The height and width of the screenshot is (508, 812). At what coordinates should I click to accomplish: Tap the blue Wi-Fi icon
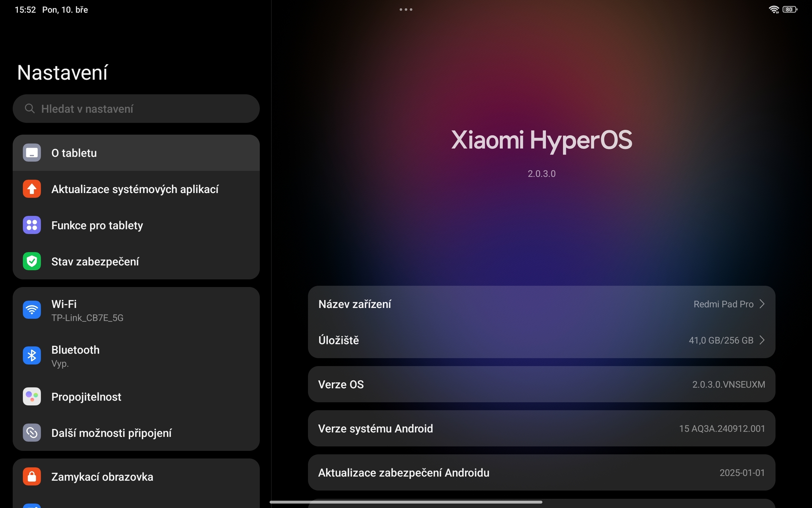[32, 310]
